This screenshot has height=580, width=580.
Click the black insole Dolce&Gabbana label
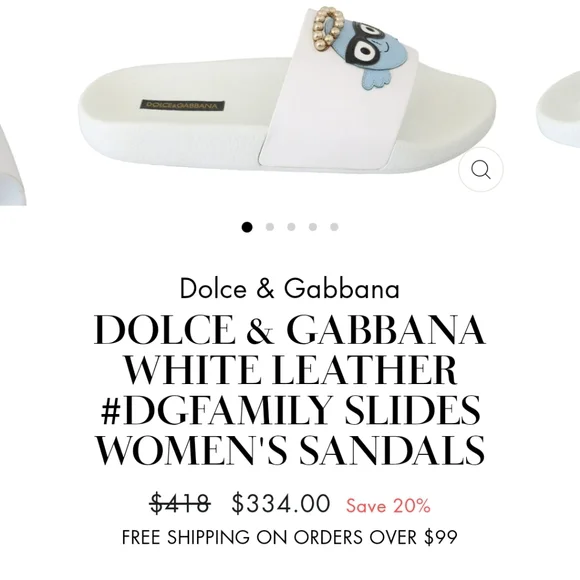coord(182,105)
